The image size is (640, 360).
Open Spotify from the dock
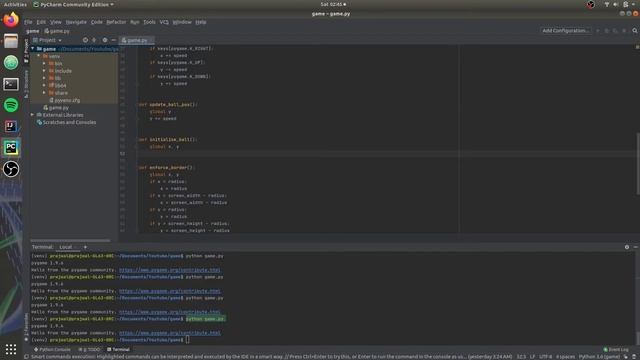[11, 105]
